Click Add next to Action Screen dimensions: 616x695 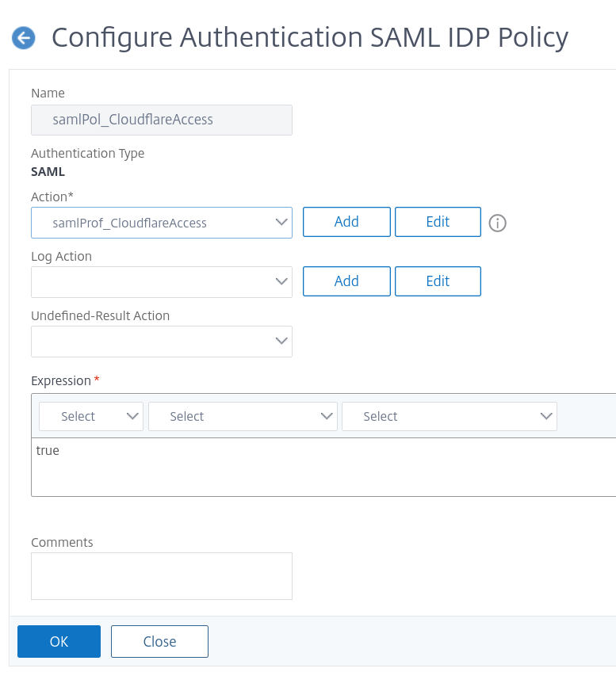click(x=346, y=222)
